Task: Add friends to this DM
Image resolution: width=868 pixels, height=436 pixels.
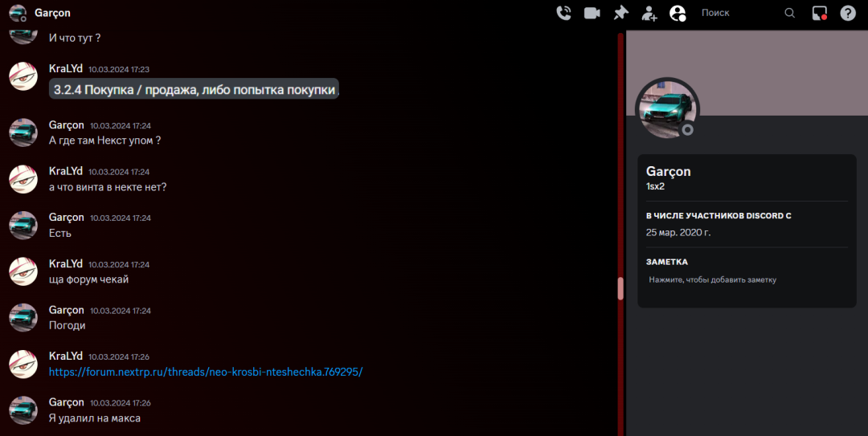Action: 649,13
